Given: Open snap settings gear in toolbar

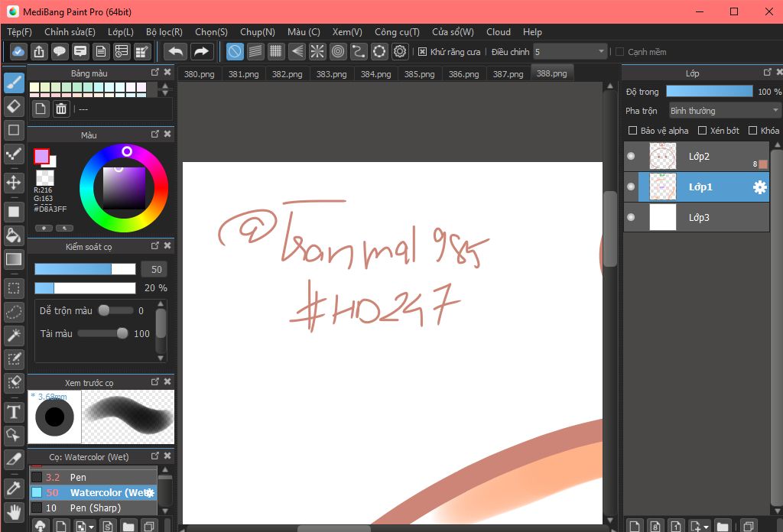Looking at the screenshot, I should (x=400, y=51).
